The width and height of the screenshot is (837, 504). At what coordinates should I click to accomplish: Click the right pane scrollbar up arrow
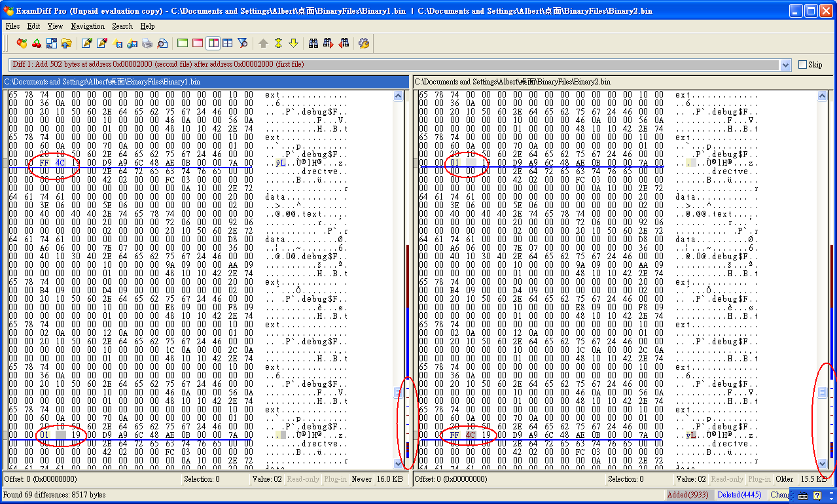pos(823,96)
